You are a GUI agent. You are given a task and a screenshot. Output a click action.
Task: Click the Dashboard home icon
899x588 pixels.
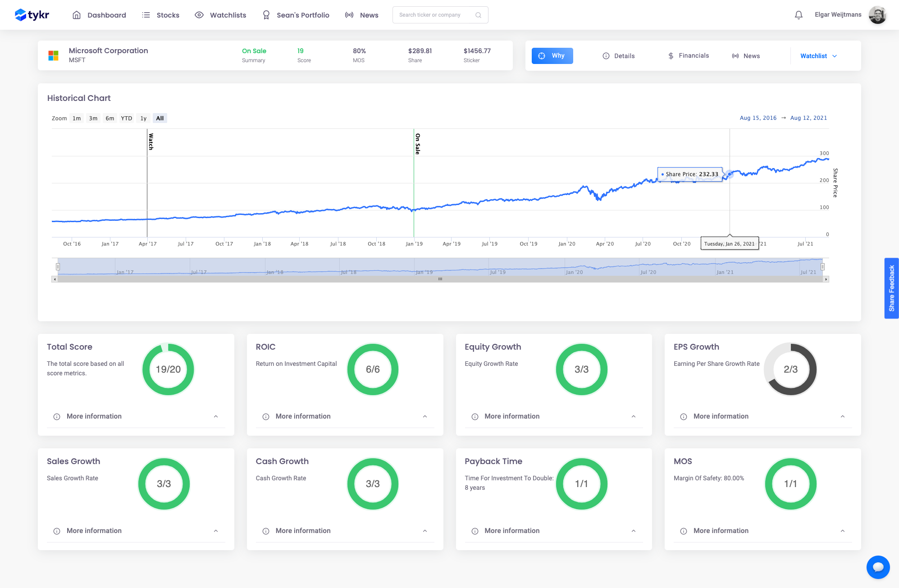click(77, 14)
